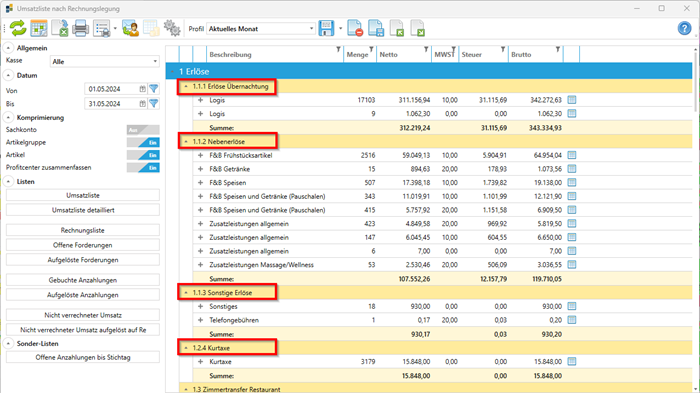Click the document import green arrow icon
Viewport: 700px width, 393px height.
(397, 29)
